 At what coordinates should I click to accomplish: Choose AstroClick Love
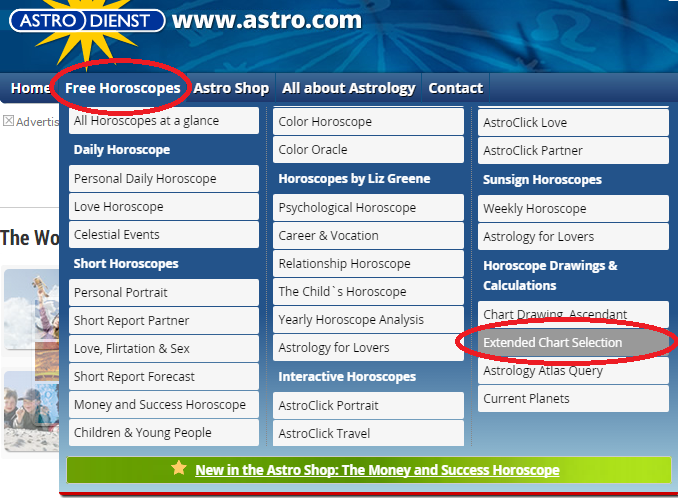coord(573,122)
